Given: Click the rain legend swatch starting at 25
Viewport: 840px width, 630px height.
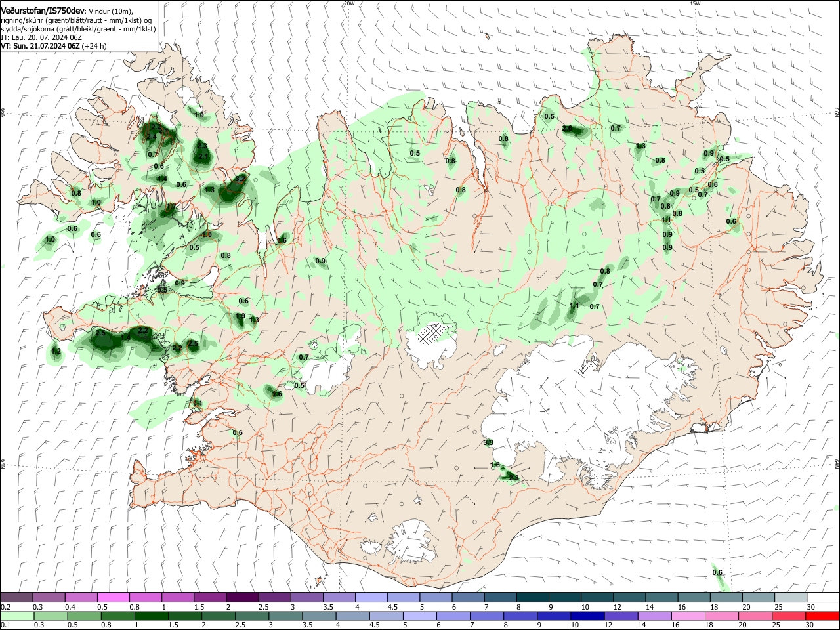Looking at the screenshot, I should coord(789,616).
